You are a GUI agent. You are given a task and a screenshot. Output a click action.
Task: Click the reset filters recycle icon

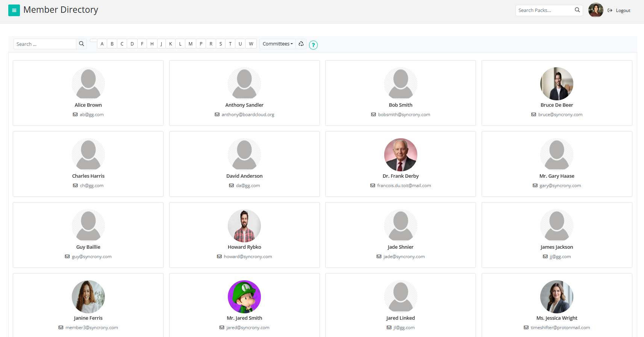tap(301, 44)
